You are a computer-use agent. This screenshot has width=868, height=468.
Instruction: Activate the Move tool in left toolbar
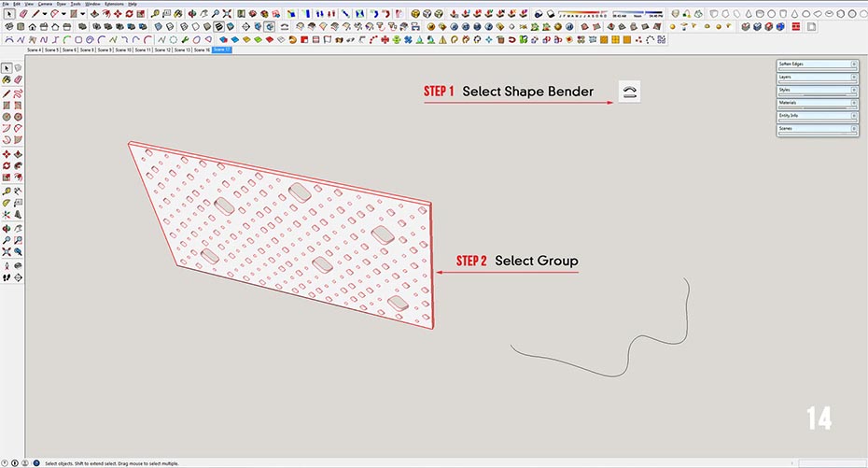click(7, 154)
